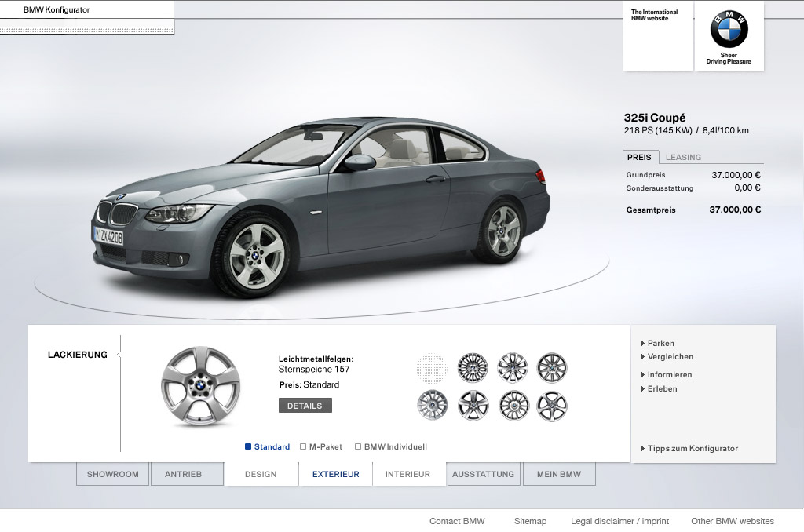This screenshot has height=532, width=804.
Task: Open Contact BMW link
Action: tap(457, 521)
